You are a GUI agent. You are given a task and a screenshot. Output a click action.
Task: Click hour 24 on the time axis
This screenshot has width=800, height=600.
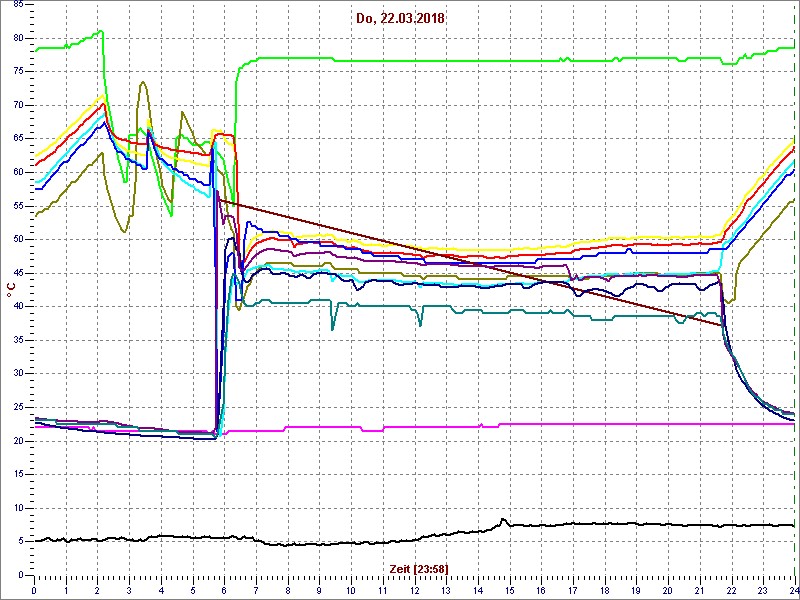793,589
